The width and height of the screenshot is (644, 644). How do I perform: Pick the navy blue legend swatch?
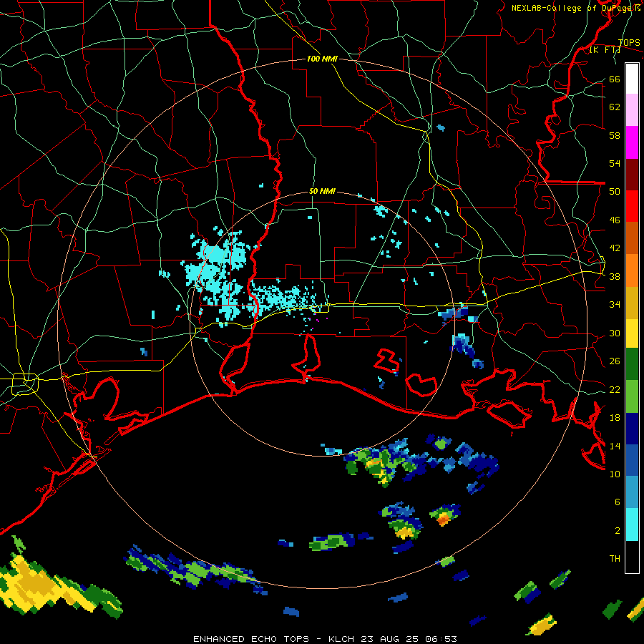pyautogui.click(x=632, y=429)
